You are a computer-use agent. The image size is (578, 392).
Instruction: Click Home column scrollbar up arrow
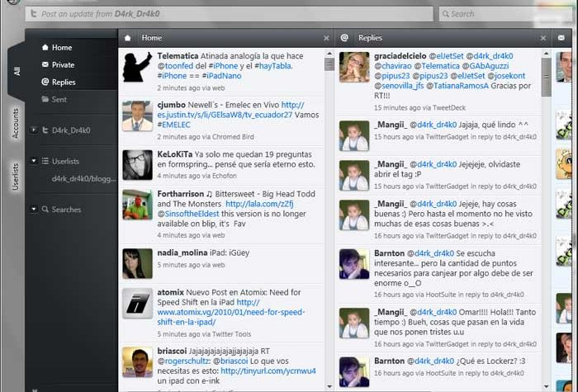click(x=329, y=54)
